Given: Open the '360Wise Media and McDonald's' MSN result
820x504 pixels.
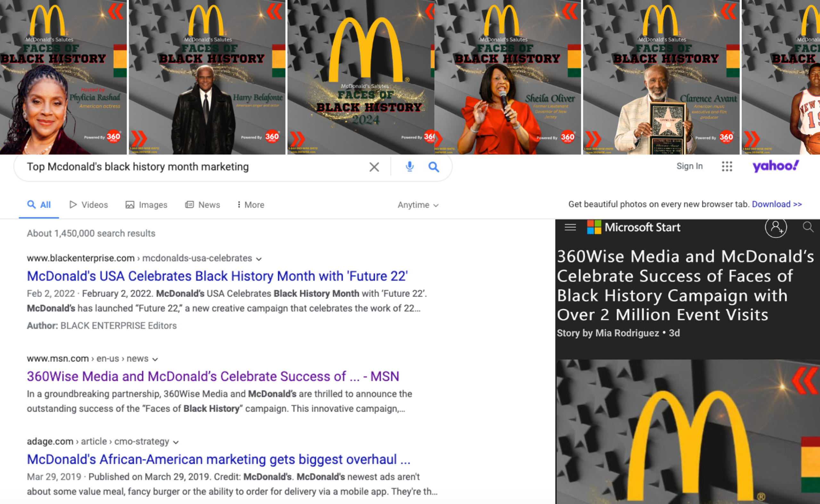Looking at the screenshot, I should (213, 376).
